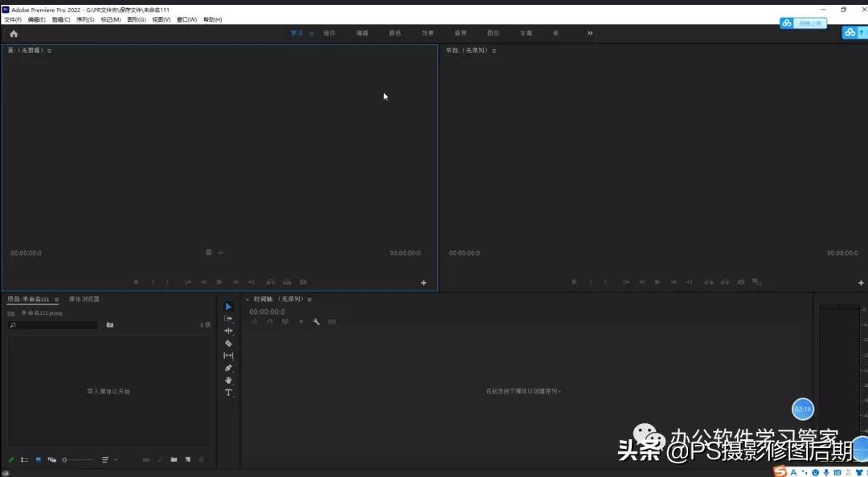
Task: Switch to the 媒体浏览器 tab
Action: pos(84,300)
